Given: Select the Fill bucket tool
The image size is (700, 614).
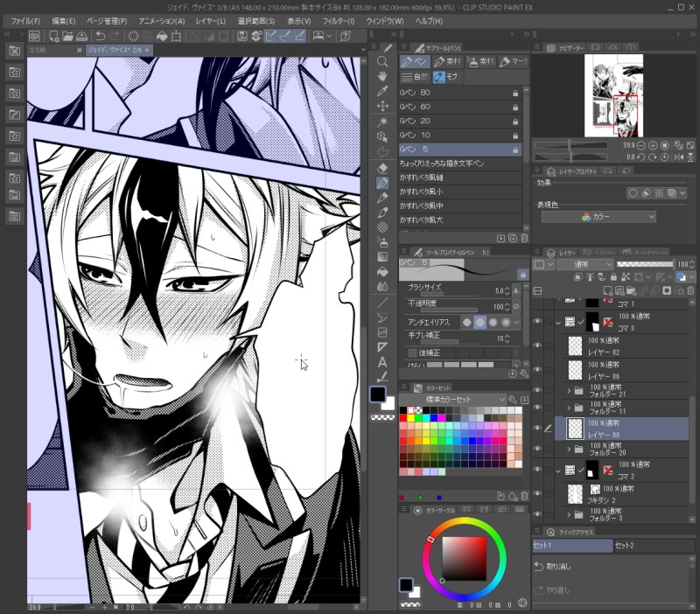Looking at the screenshot, I should pyautogui.click(x=382, y=272).
